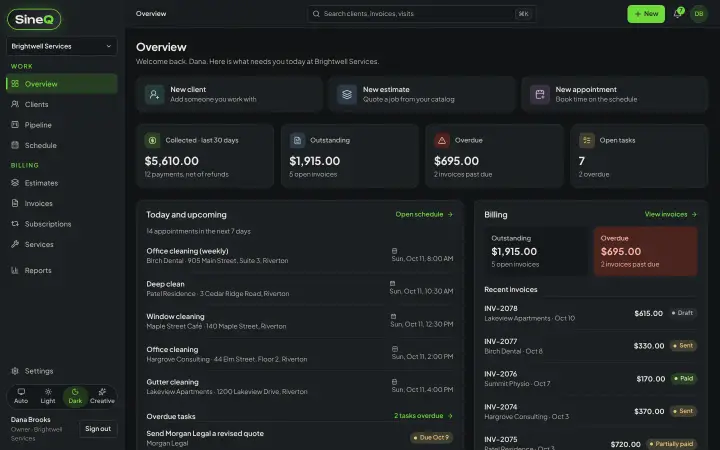
Task: Open the Collected $5,610.00 stat card
Action: pyautogui.click(x=205, y=156)
